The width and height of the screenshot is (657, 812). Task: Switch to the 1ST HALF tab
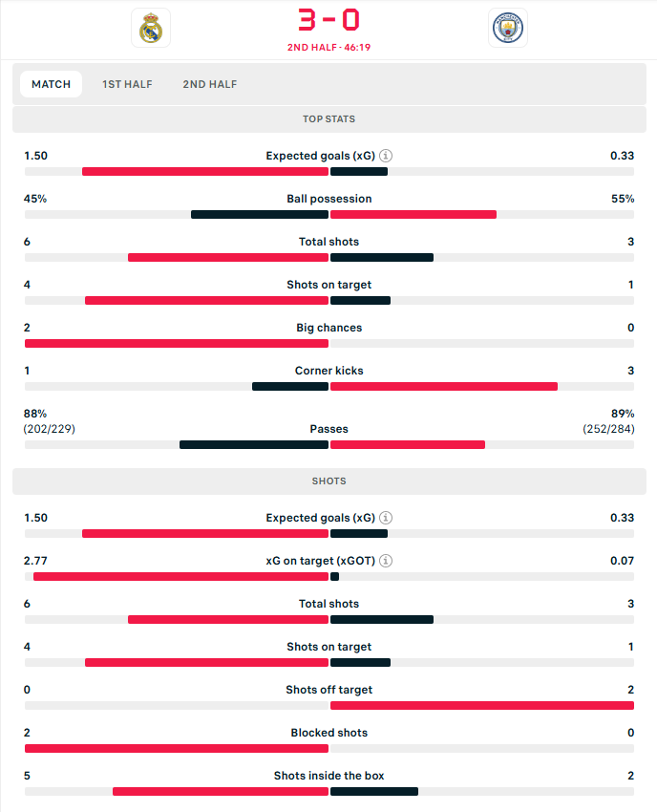pos(127,84)
